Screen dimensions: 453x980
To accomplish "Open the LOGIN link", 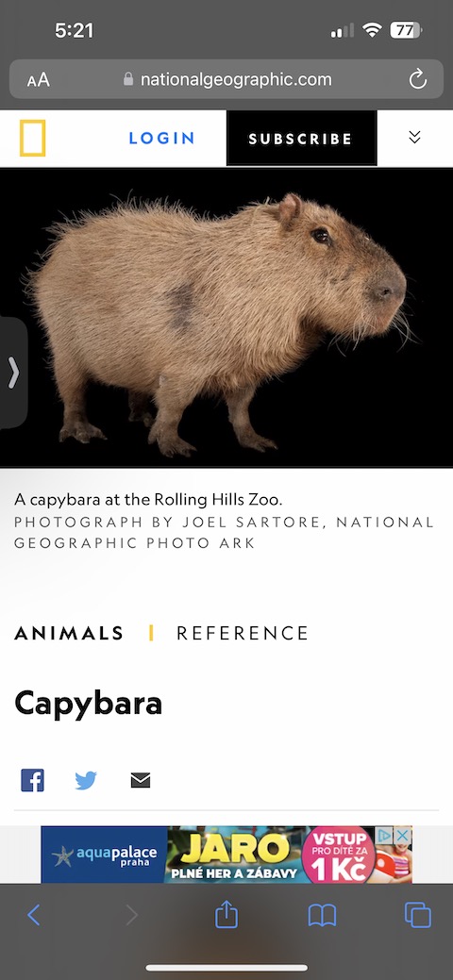I will (x=162, y=138).
